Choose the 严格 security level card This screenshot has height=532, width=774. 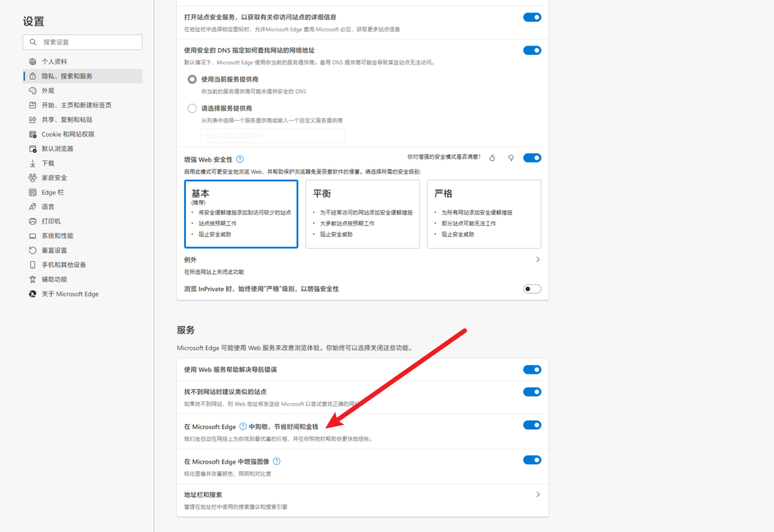pyautogui.click(x=484, y=214)
